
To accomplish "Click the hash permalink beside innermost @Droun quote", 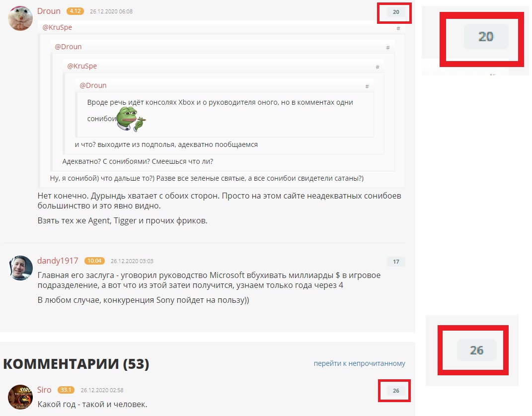I will 367,86.
